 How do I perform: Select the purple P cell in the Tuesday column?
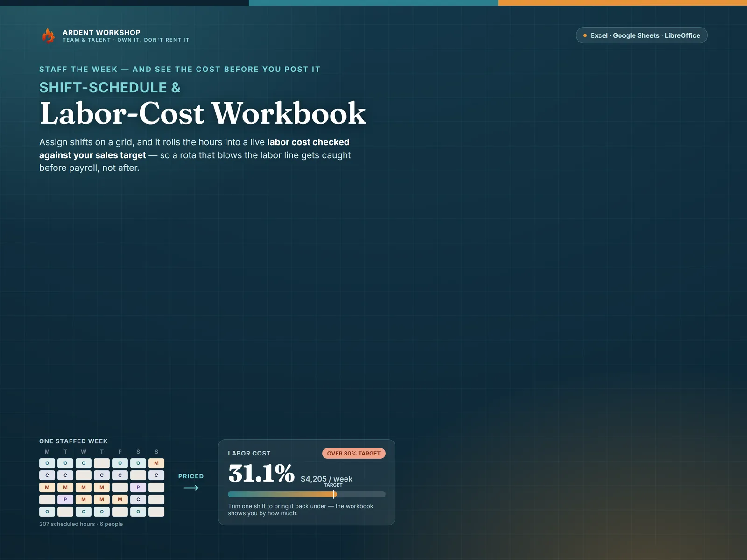[65, 499]
